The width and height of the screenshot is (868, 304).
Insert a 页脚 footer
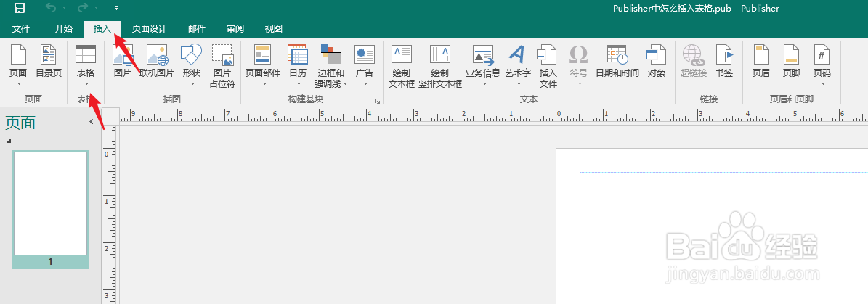pyautogui.click(x=791, y=61)
